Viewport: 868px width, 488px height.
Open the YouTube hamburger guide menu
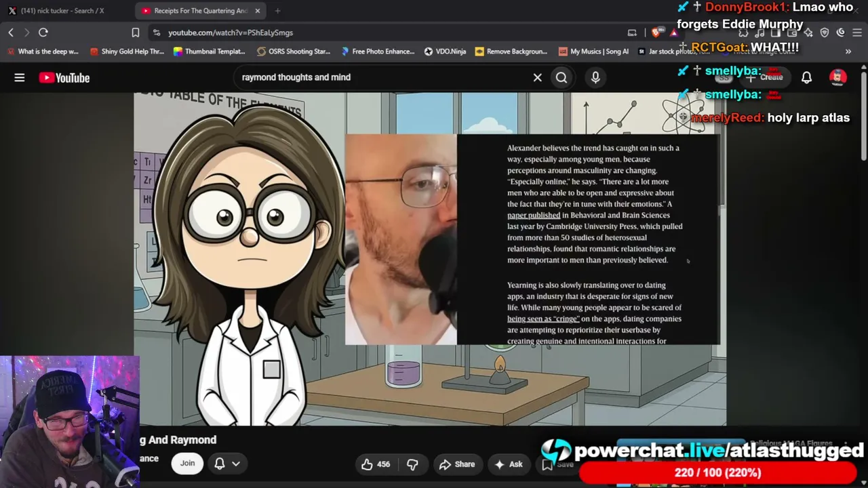click(20, 78)
